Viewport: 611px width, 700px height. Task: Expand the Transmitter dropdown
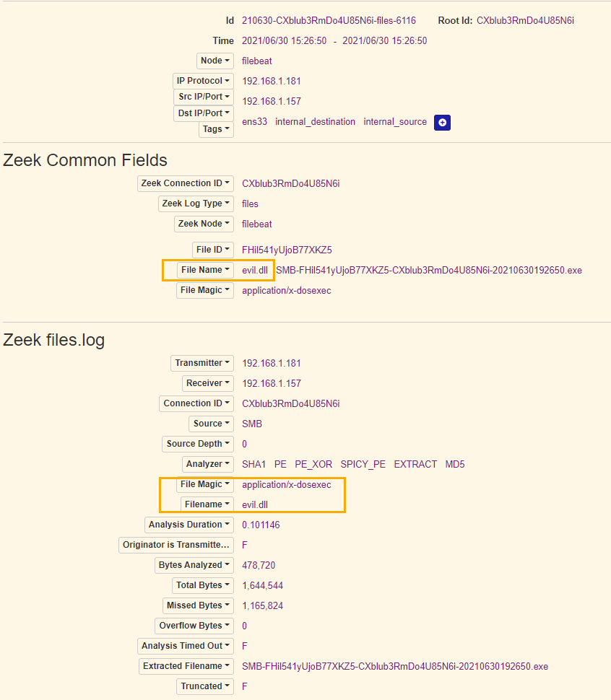(202, 363)
